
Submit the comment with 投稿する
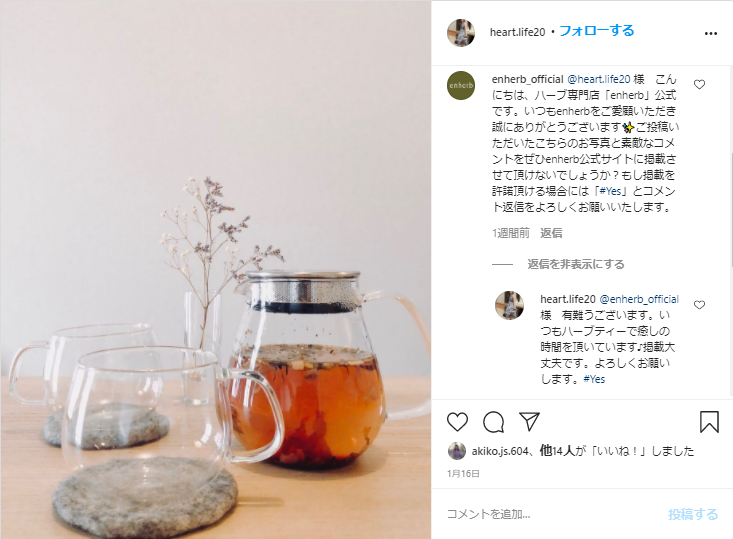pos(693,514)
